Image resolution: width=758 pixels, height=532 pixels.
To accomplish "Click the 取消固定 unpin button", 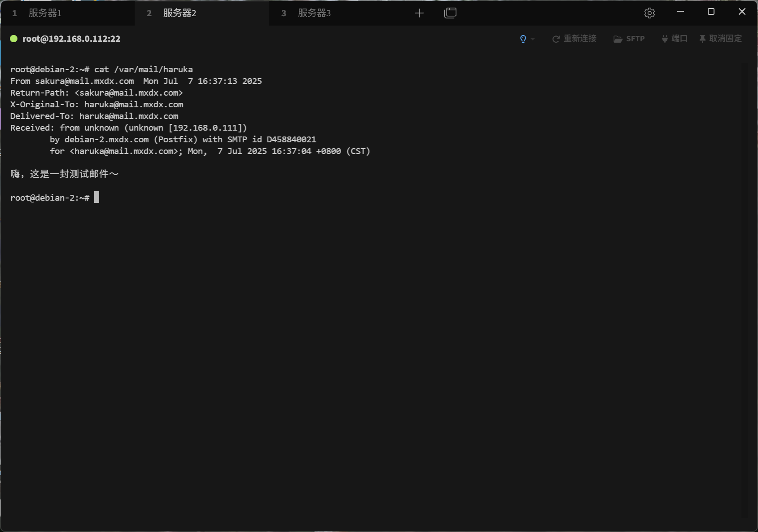I will [x=721, y=39].
